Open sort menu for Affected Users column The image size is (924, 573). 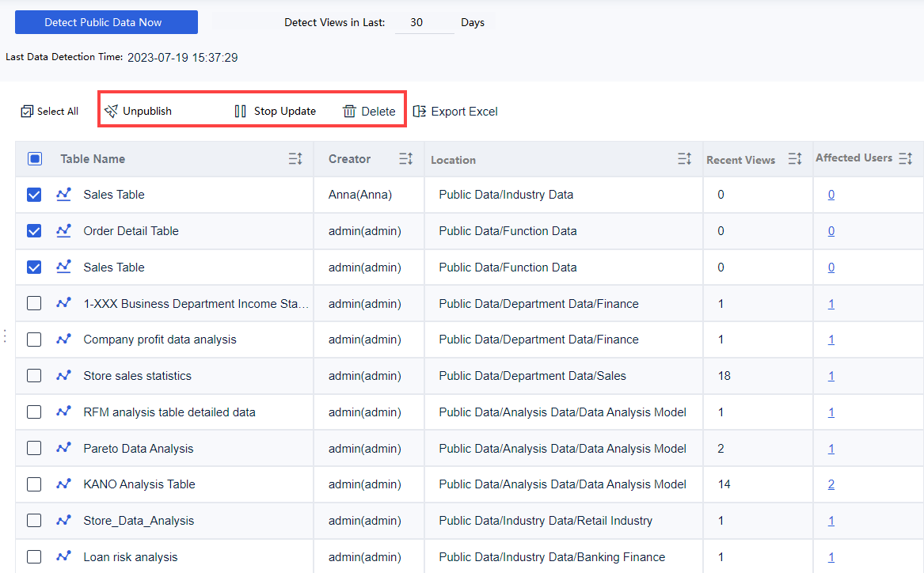point(905,157)
